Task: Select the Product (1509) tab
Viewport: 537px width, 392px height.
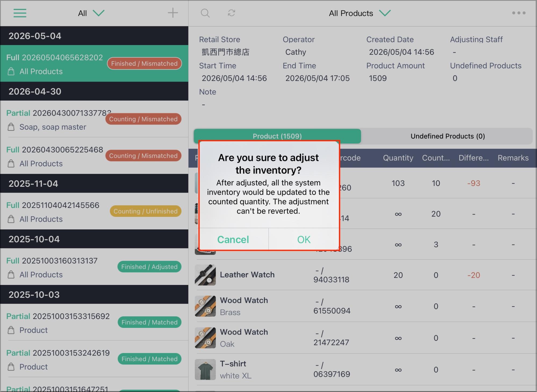Action: 277,136
